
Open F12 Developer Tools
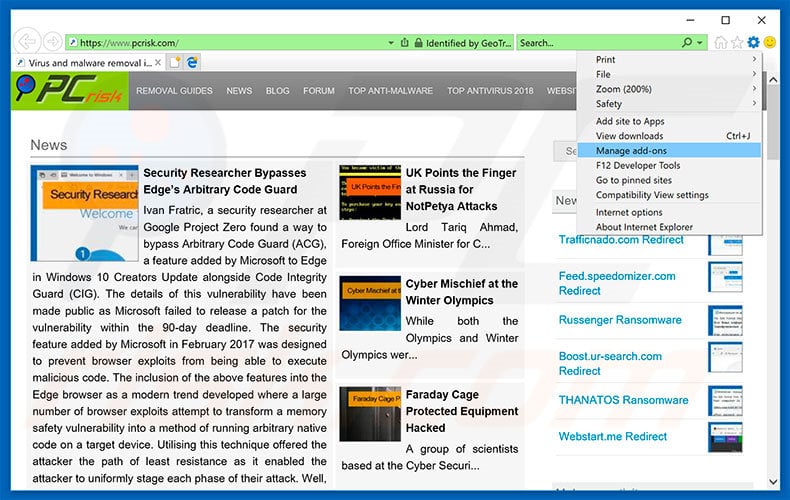[x=669, y=165]
